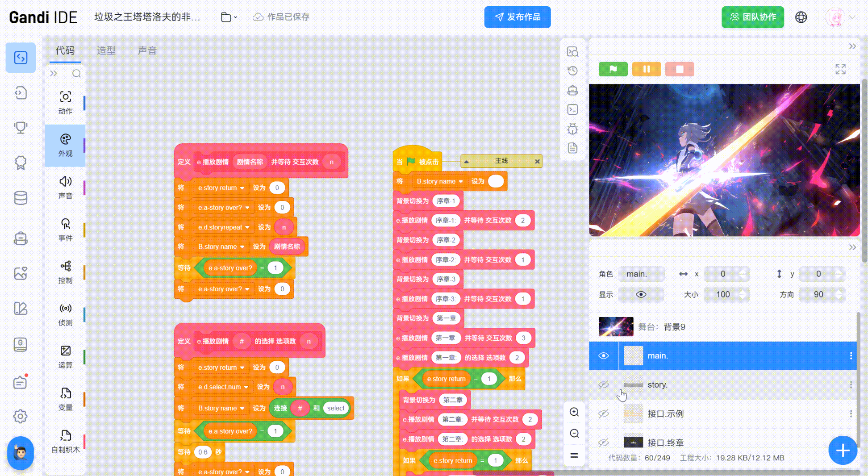Open the database icon in left sidebar
868x476 pixels.
coord(21,198)
